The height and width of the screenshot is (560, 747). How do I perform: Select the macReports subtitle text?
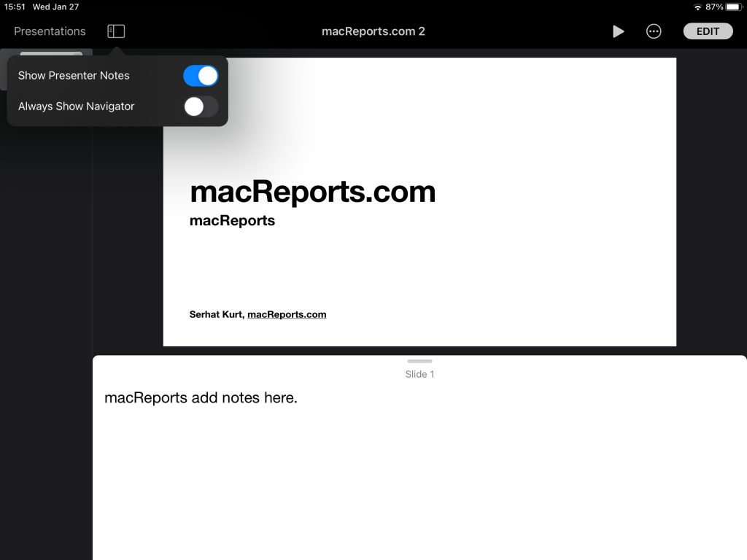(x=232, y=219)
